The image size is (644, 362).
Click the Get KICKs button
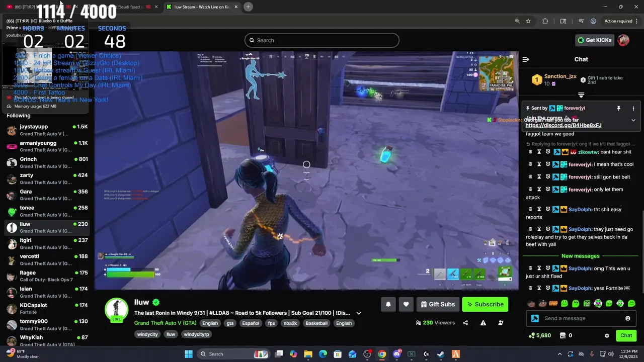[x=595, y=40]
